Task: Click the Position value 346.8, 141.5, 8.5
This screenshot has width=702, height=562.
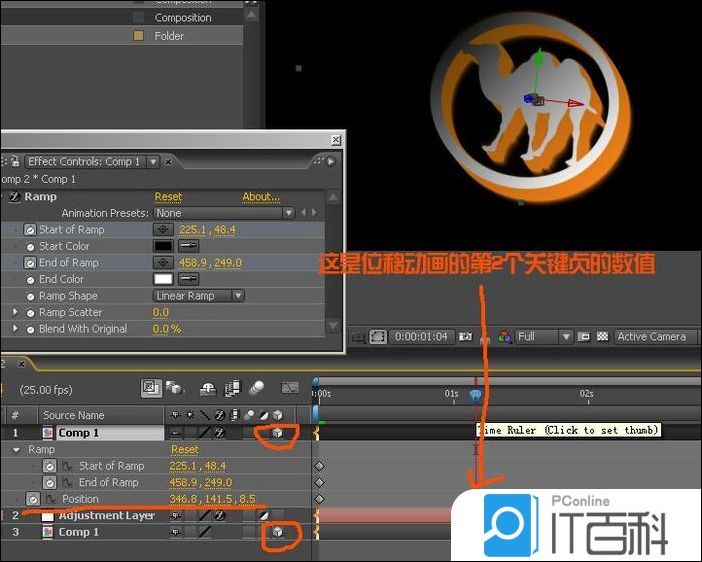Action: (x=212, y=499)
